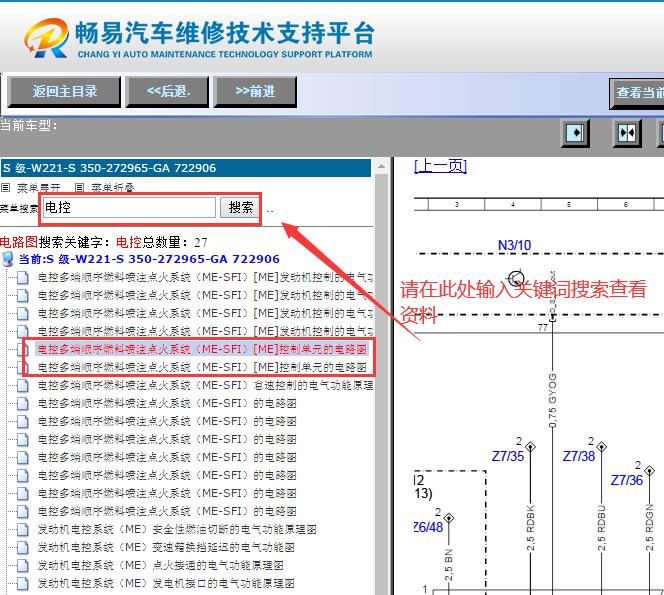The height and width of the screenshot is (595, 664).
Task: Open the [上一页] link
Action: (x=440, y=166)
